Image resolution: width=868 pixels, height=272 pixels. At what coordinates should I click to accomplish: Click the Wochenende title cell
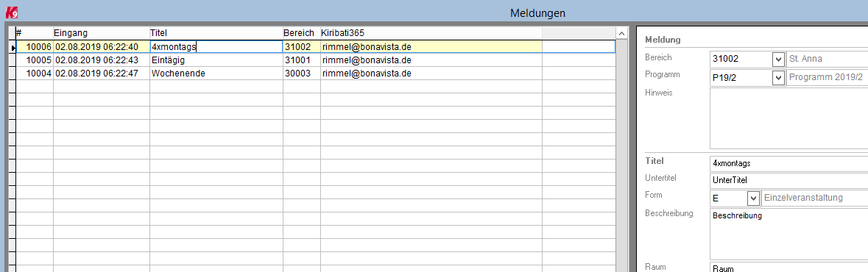[216, 74]
